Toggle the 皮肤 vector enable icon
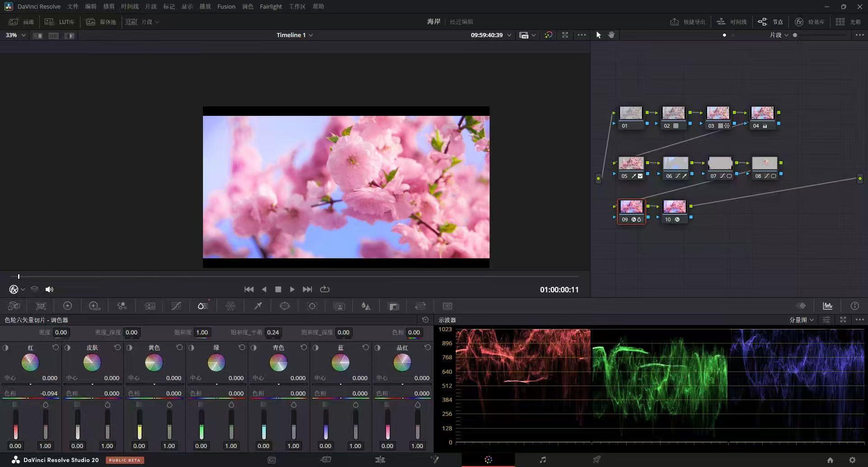This screenshot has height=467, width=868. pyautogui.click(x=67, y=348)
